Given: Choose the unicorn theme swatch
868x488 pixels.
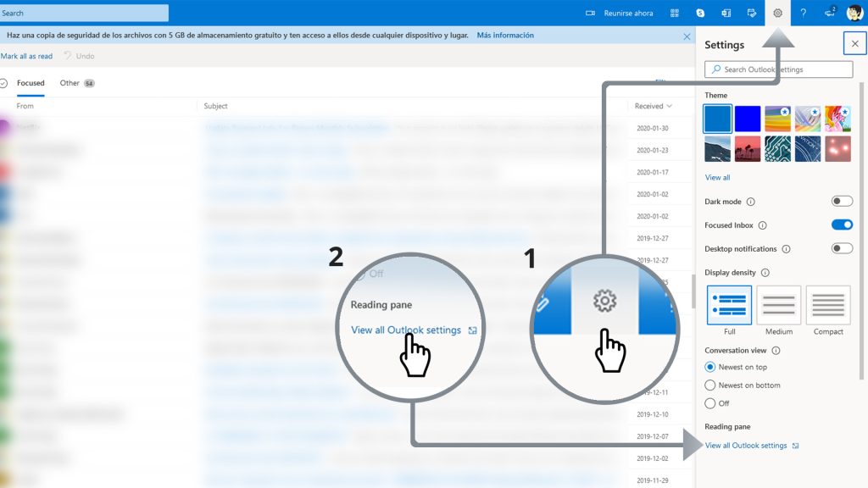Looking at the screenshot, I should pyautogui.click(x=837, y=119).
